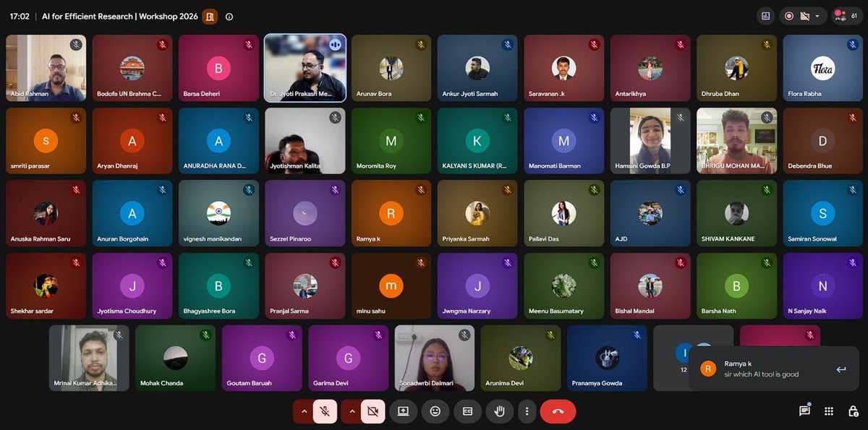Show participants list with 61 count
The image size is (868, 430).
tap(847, 16)
